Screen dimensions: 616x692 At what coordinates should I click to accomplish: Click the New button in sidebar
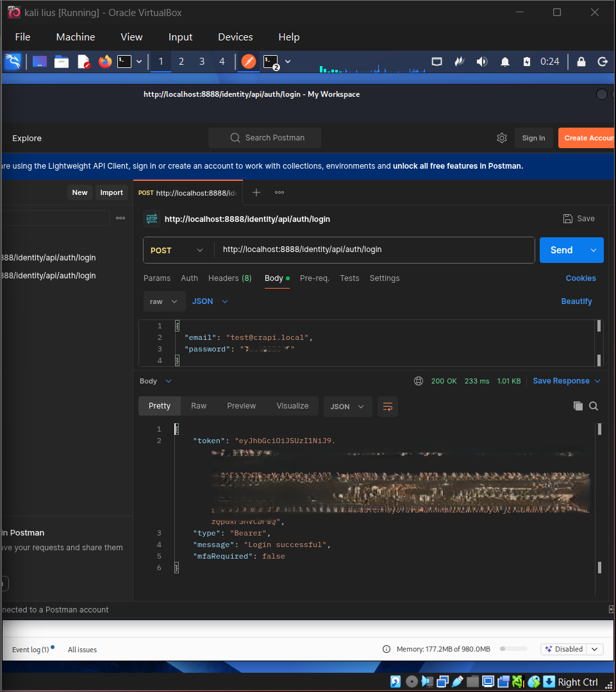[x=80, y=192]
